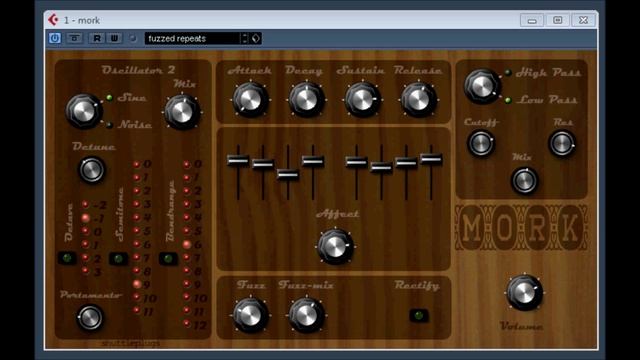Click the master Volume knob
The height and width of the screenshot is (360, 640).
(524, 293)
